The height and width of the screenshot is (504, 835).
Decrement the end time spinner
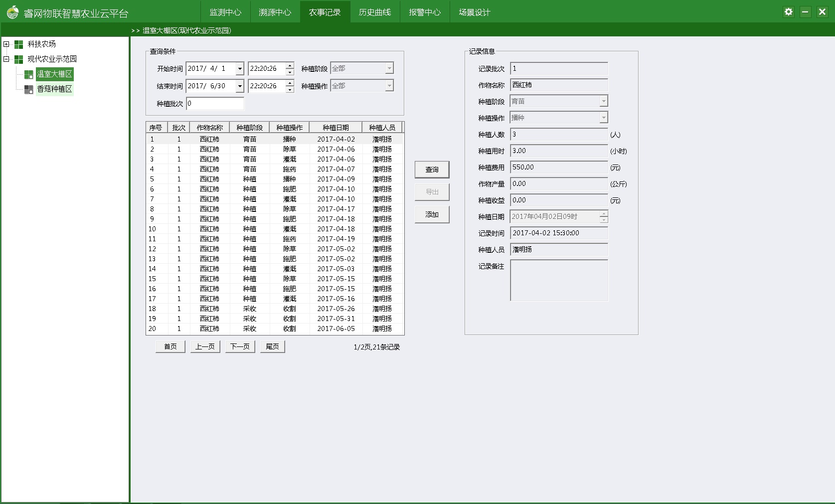tap(290, 89)
